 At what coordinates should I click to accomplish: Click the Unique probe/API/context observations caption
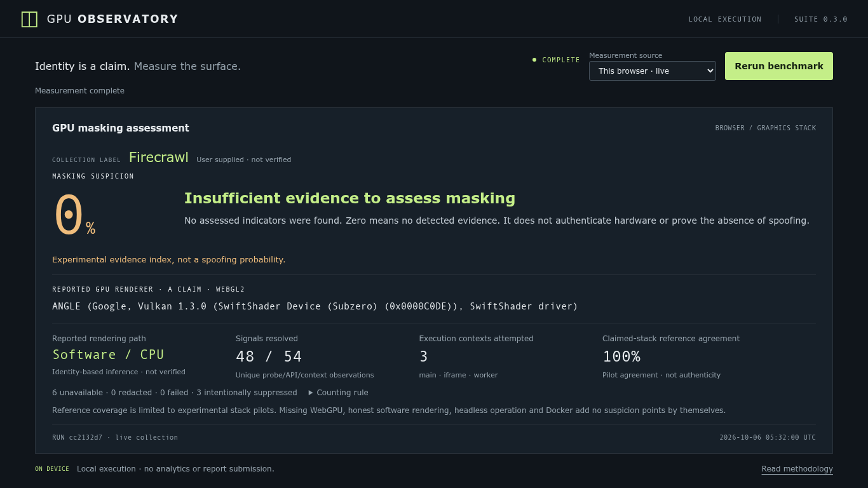(x=305, y=375)
